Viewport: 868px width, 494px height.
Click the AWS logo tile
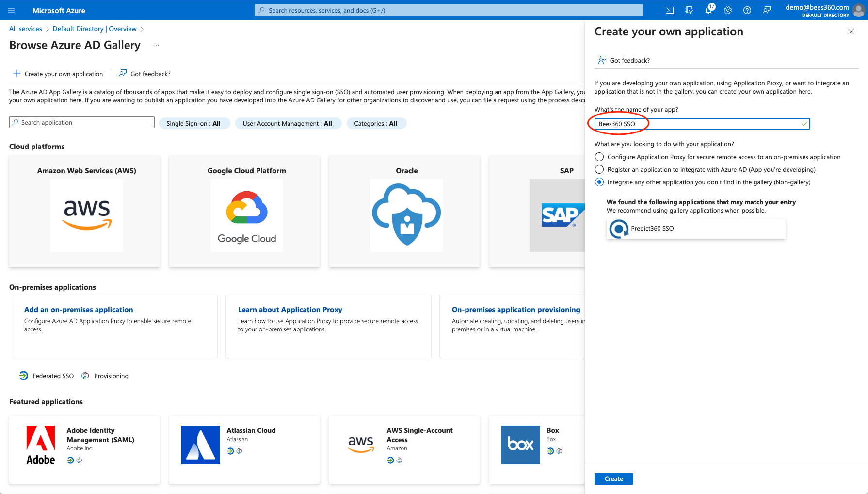coord(87,215)
